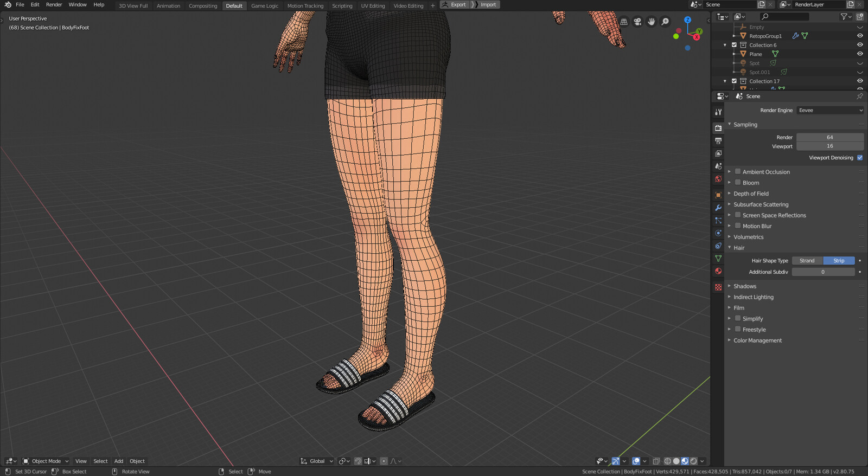Screen dimensions: 868x476
Task: Open the Render Engine dropdown
Action: point(830,110)
